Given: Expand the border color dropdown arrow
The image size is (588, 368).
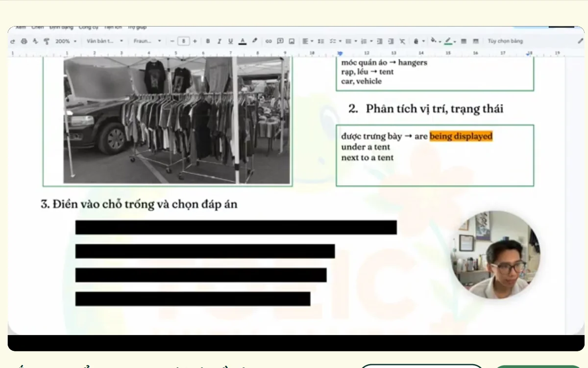Looking at the screenshot, I should point(455,42).
